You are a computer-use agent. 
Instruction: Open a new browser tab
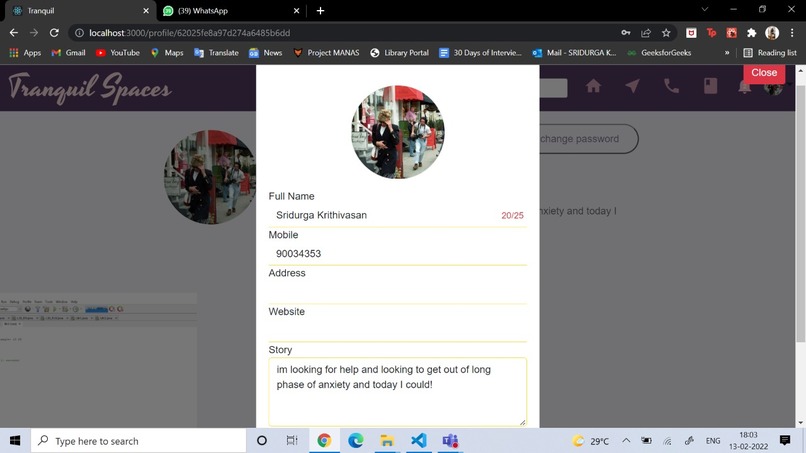pyautogui.click(x=320, y=11)
